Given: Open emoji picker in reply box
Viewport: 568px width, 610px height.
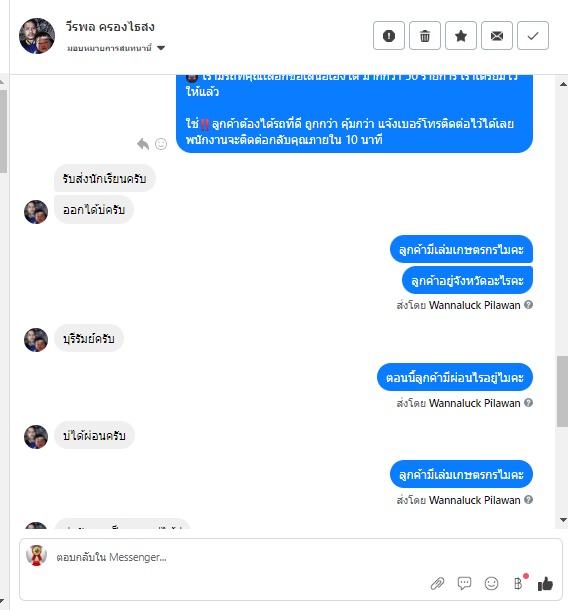Looking at the screenshot, I should (491, 584).
